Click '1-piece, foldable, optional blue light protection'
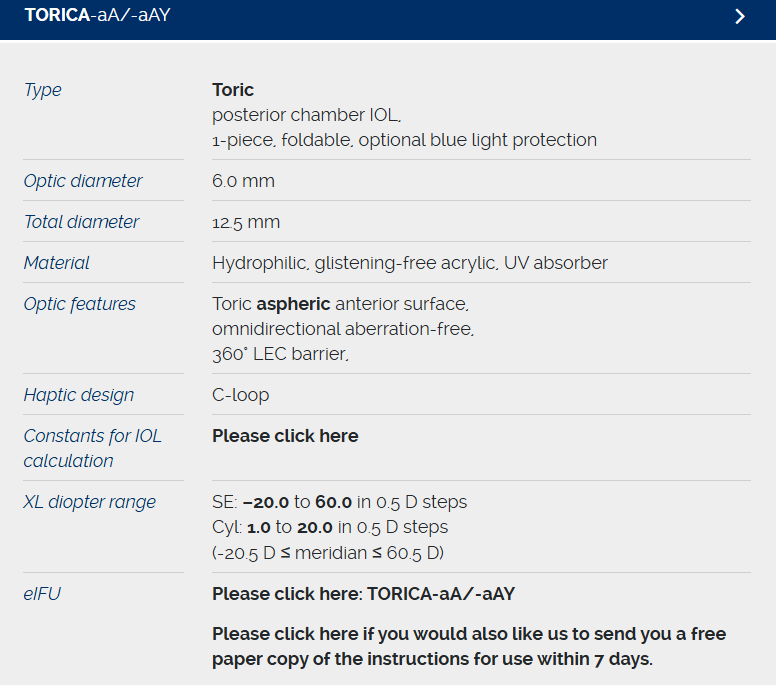Image resolution: width=776 pixels, height=685 pixels. [404, 140]
